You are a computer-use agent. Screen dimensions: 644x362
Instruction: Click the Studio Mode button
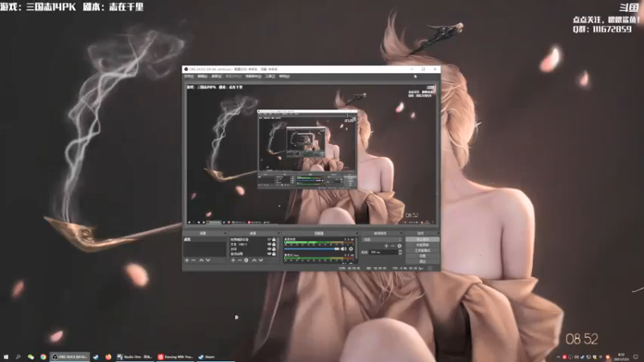[x=422, y=250]
